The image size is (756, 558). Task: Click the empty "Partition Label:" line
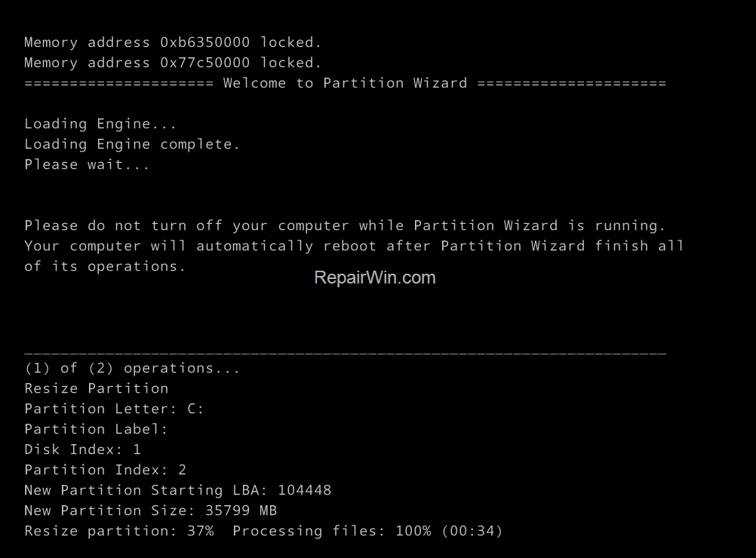[x=96, y=429]
